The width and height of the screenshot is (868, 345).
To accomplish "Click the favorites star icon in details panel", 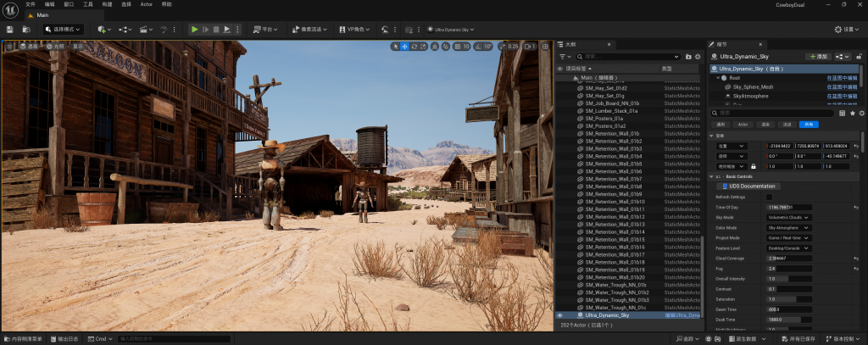I will coord(851,112).
